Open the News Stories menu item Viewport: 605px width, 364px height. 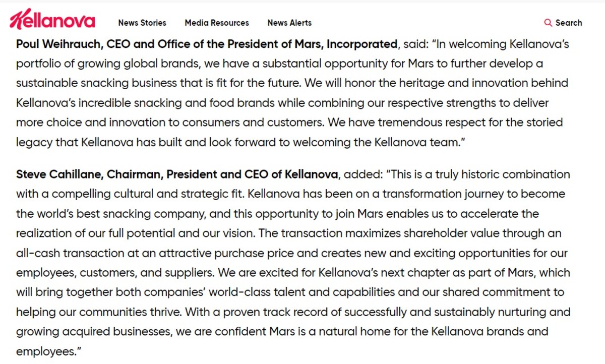click(x=142, y=23)
